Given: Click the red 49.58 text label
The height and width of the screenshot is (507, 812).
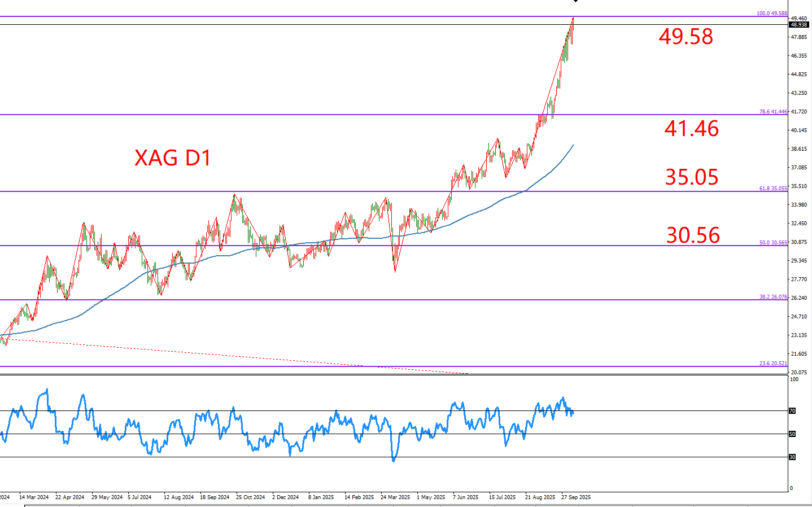Looking at the screenshot, I should 686,37.
